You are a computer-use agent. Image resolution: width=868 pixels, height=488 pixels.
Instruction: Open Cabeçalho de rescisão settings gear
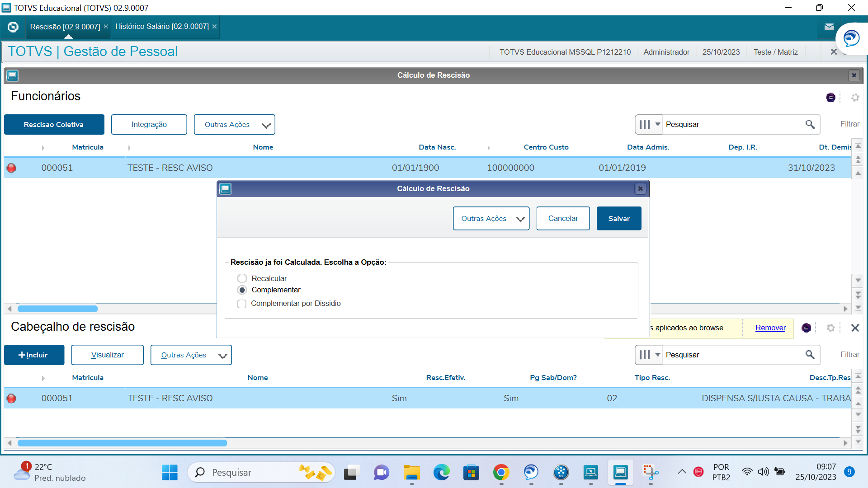pos(830,328)
